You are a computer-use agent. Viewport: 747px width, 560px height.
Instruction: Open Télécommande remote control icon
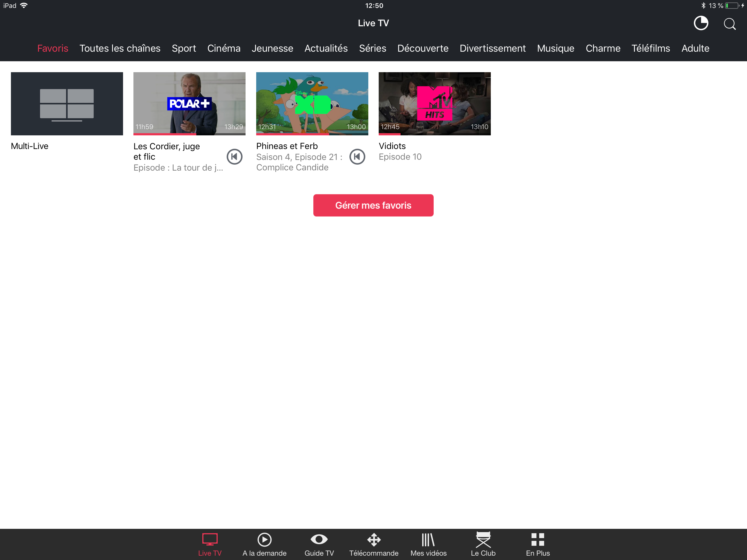click(373, 544)
